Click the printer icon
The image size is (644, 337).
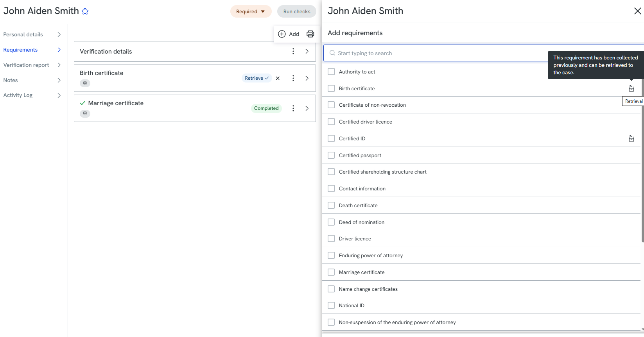pos(310,34)
